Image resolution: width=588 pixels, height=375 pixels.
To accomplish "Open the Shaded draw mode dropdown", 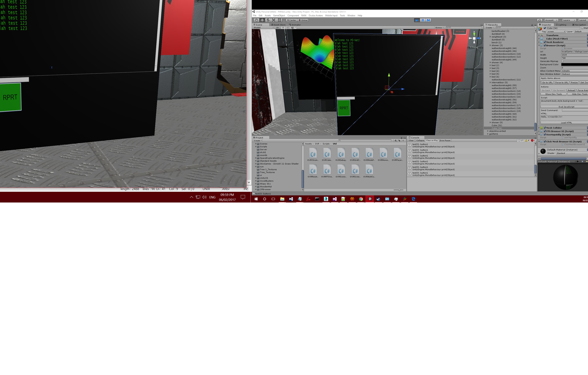I will coord(263,28).
